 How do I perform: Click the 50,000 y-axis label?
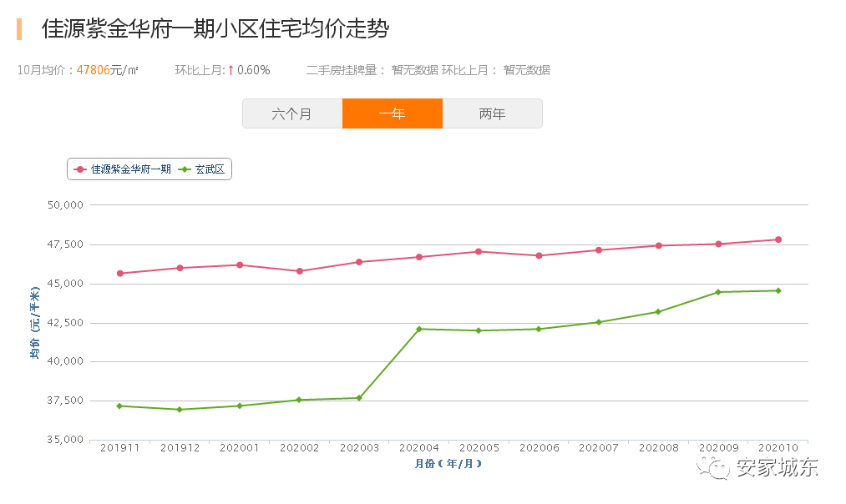(65, 204)
